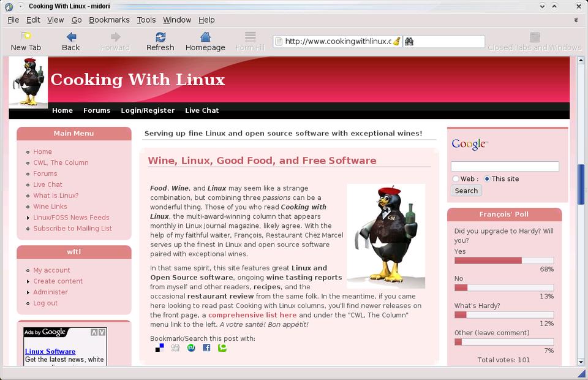Click the François penguin image in article
Image resolution: width=588 pixels, height=380 pixels.
(x=386, y=236)
